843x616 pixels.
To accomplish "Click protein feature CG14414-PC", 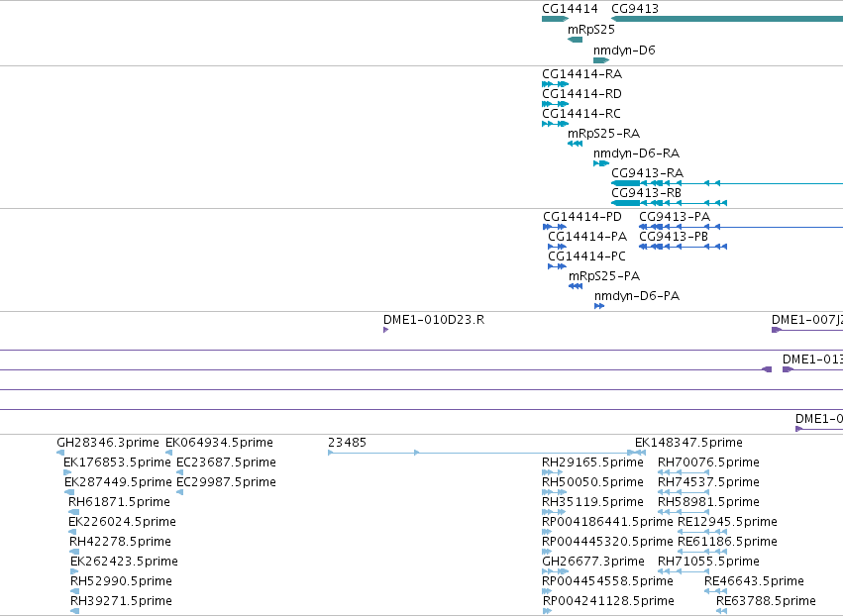I will [586, 257].
